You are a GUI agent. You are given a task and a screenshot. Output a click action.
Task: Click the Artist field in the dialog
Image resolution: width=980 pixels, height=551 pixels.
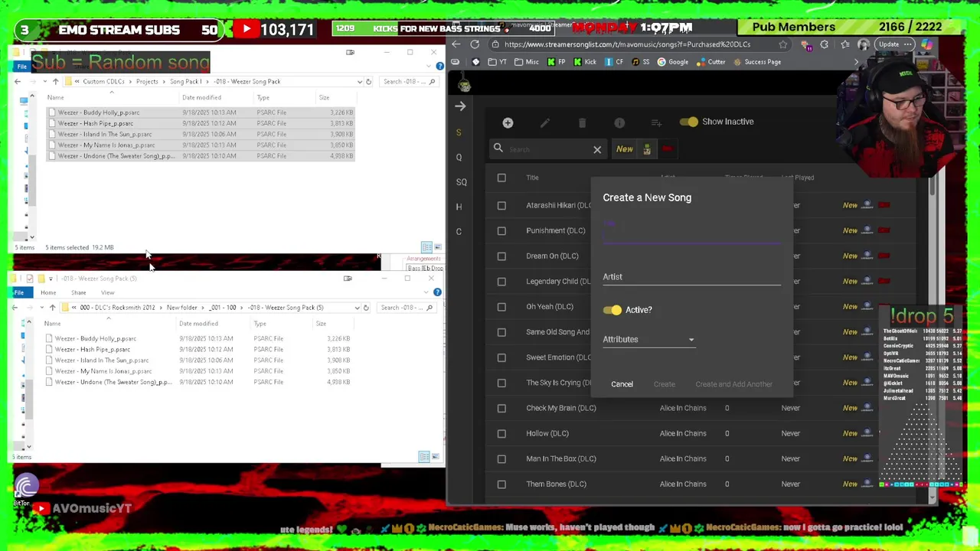point(691,277)
